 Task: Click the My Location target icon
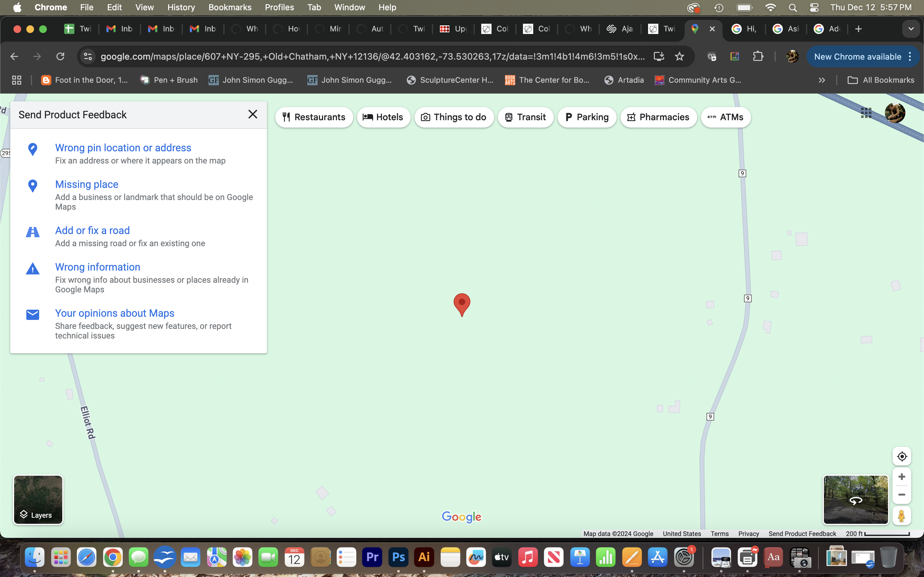pyautogui.click(x=902, y=456)
